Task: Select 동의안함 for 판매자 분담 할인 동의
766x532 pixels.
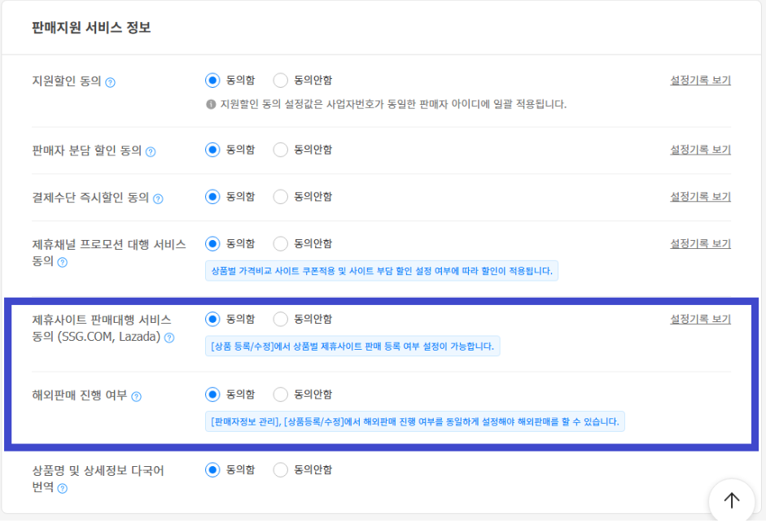Action: point(280,150)
